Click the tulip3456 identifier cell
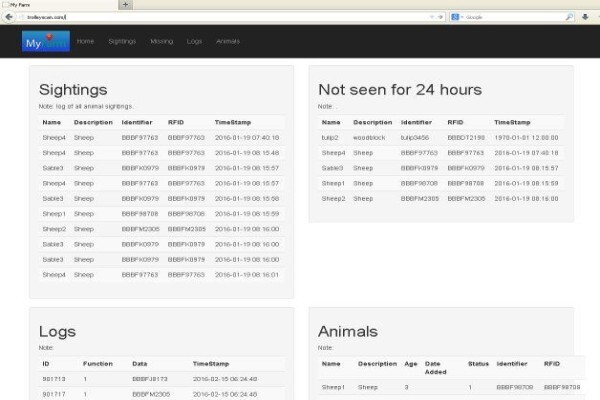Viewport: 600px width, 400px height. 415,137
